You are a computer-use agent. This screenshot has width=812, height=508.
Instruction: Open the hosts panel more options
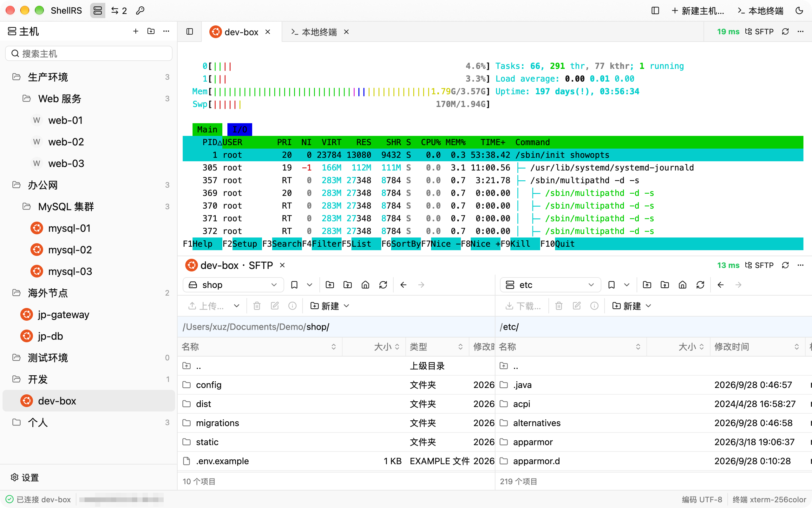click(x=166, y=31)
